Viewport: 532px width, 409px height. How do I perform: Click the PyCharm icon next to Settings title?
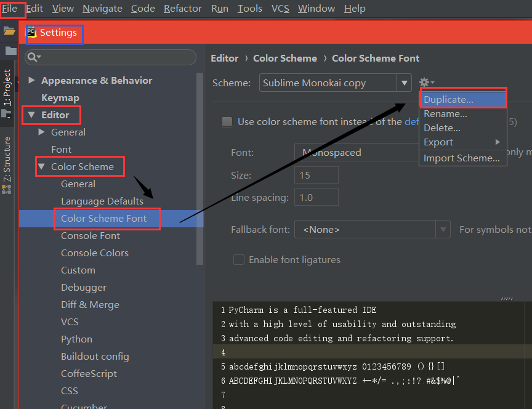31,33
